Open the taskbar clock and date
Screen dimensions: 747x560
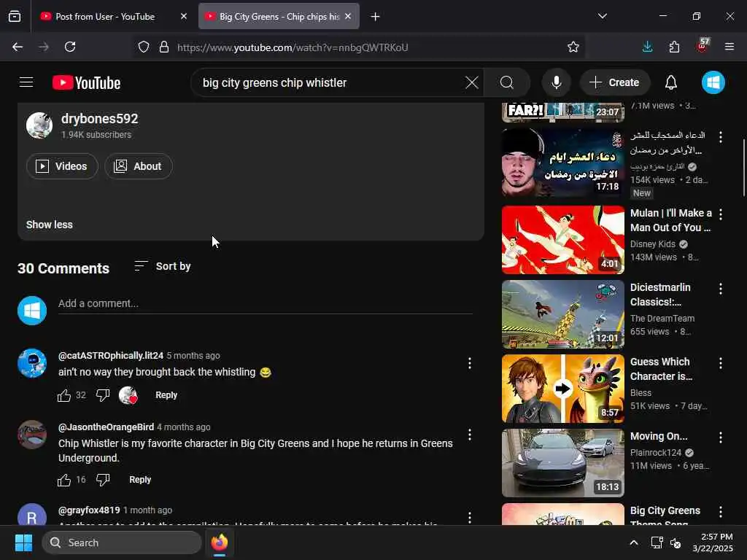click(713, 542)
